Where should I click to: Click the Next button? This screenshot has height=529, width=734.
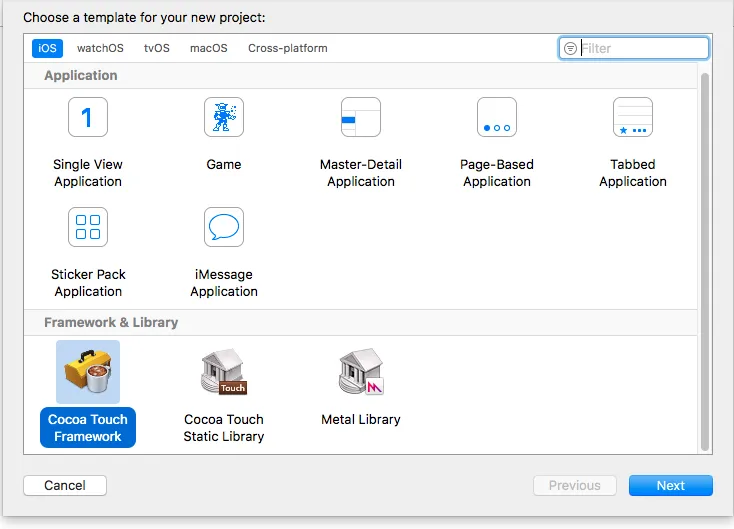coord(670,486)
